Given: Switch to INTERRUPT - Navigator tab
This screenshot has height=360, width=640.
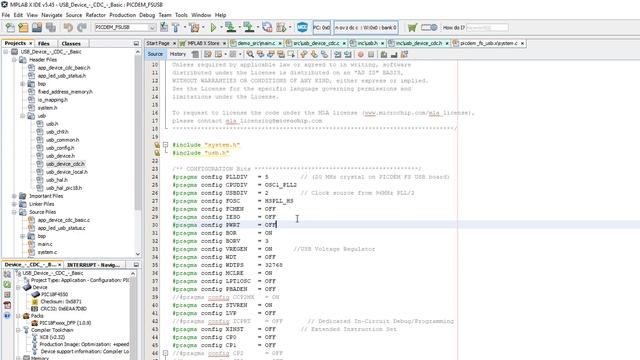Looking at the screenshot, I should pos(93,265).
